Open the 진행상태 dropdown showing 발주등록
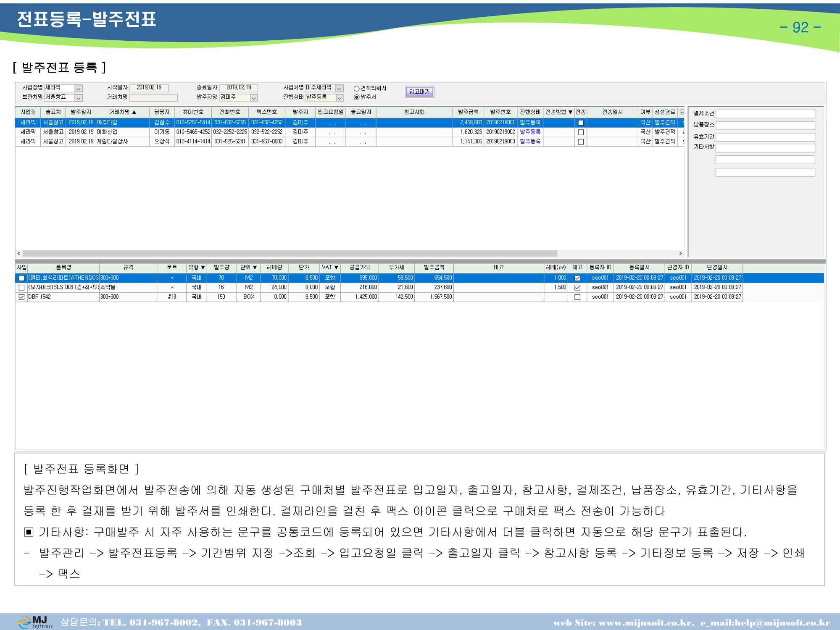840x630 pixels. point(340,98)
